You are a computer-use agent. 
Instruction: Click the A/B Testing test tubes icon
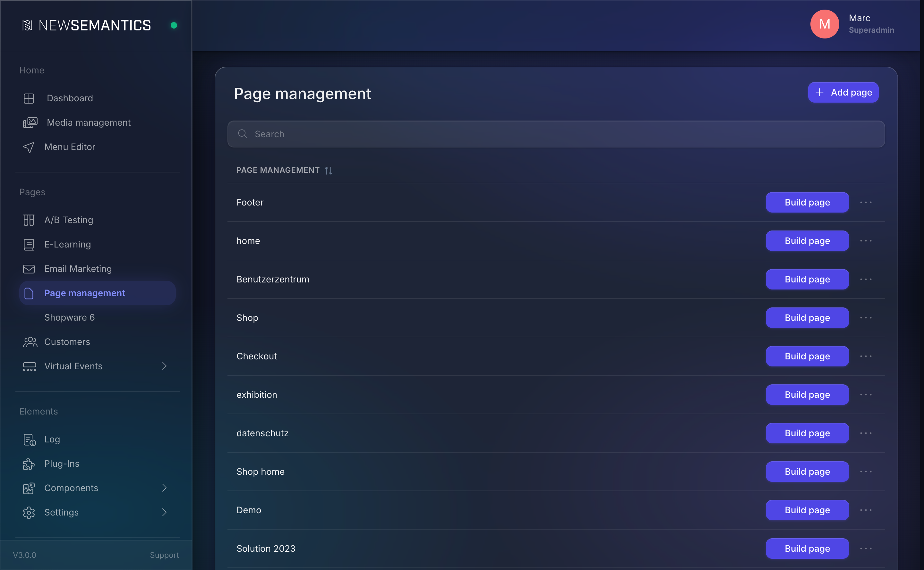point(29,220)
